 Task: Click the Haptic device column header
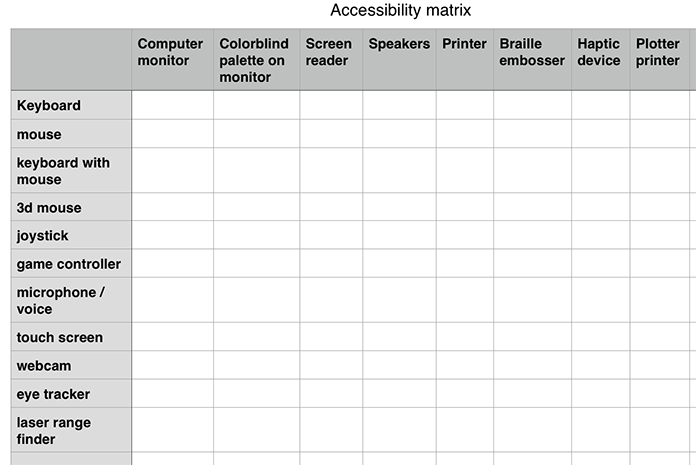pyautogui.click(x=601, y=60)
